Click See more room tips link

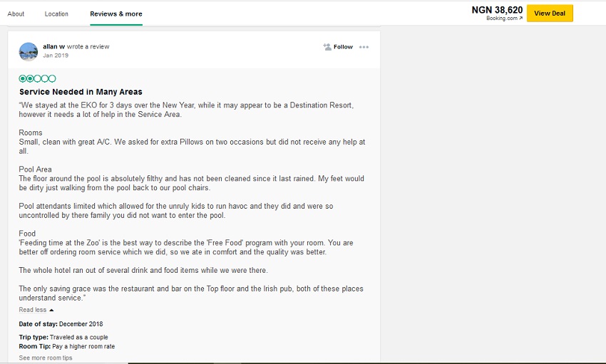tap(45, 358)
